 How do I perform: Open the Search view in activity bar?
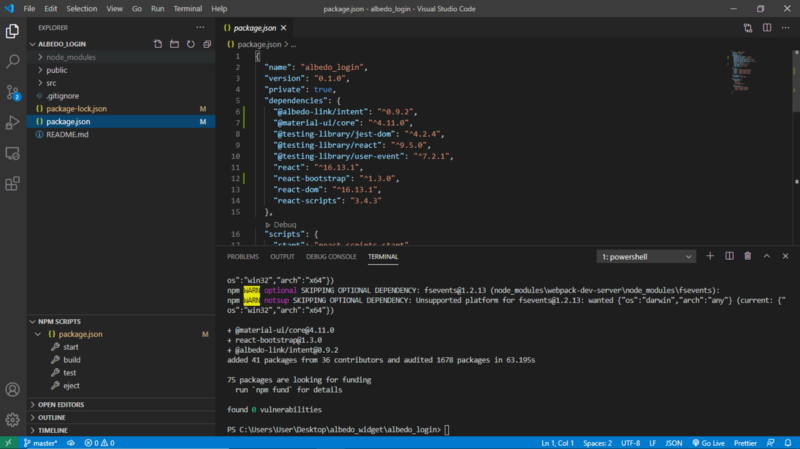click(x=12, y=62)
